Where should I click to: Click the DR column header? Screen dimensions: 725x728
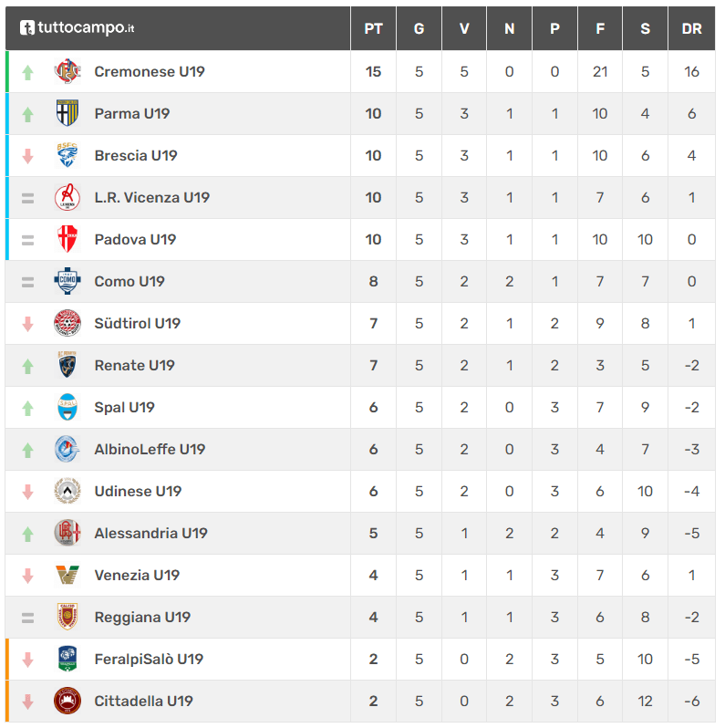click(x=691, y=29)
